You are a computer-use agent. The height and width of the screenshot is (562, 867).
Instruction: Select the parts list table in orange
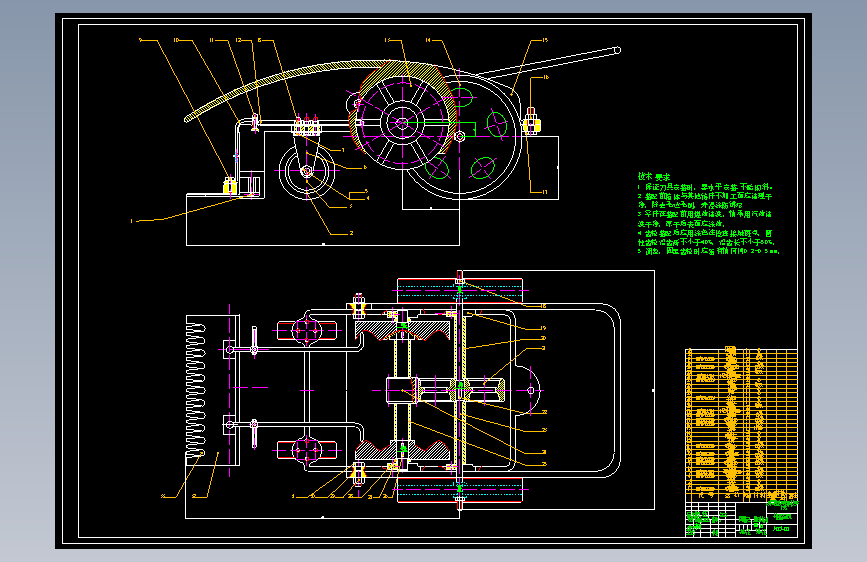741,425
